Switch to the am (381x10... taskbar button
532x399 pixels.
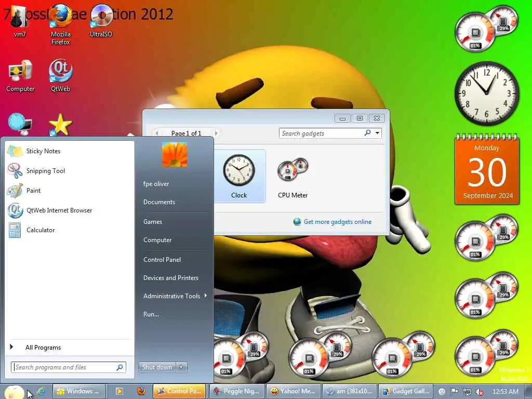click(349, 391)
